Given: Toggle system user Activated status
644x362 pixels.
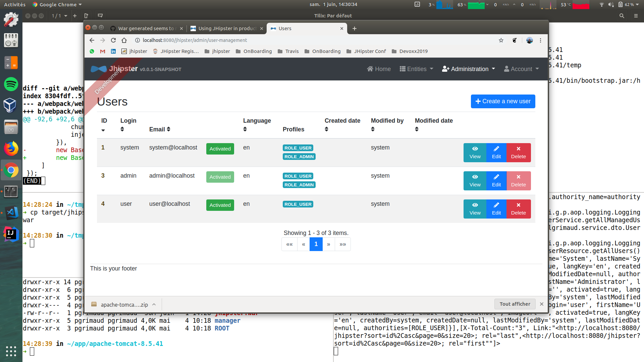Looking at the screenshot, I should (x=220, y=149).
